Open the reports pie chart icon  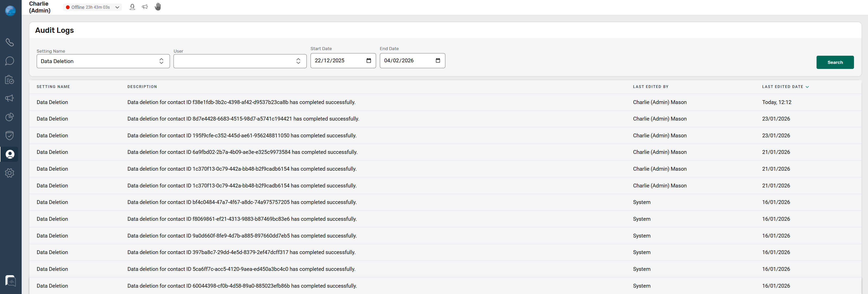(9, 117)
